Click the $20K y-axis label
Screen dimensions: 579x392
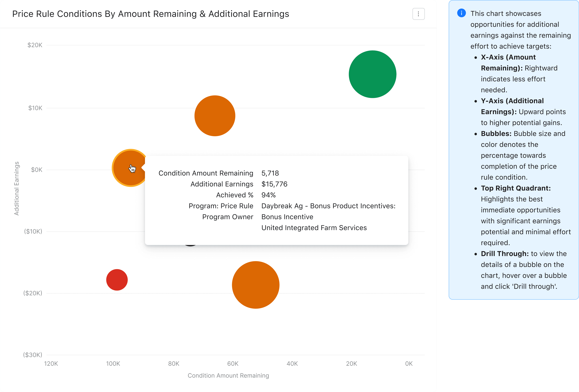click(x=35, y=45)
